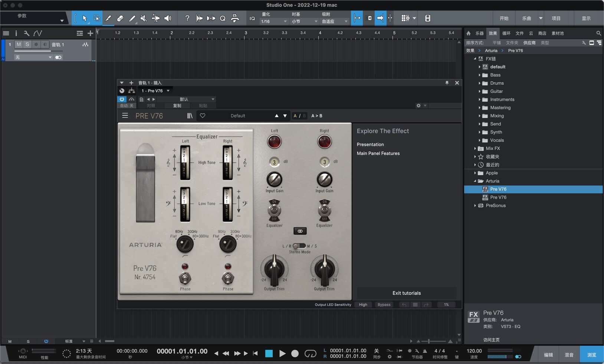The width and height of the screenshot is (604, 364).
Task: Solo track 1 with S button
Action: click(x=27, y=45)
